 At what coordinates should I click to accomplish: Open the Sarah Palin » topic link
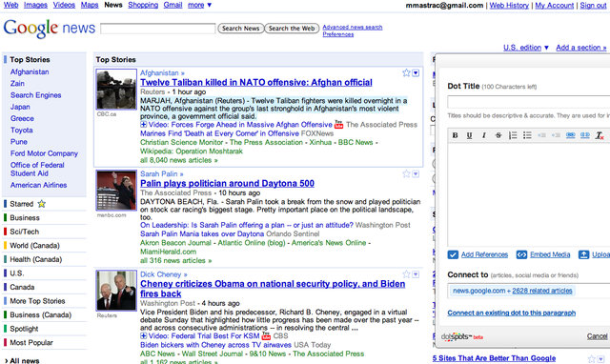pyautogui.click(x=161, y=173)
